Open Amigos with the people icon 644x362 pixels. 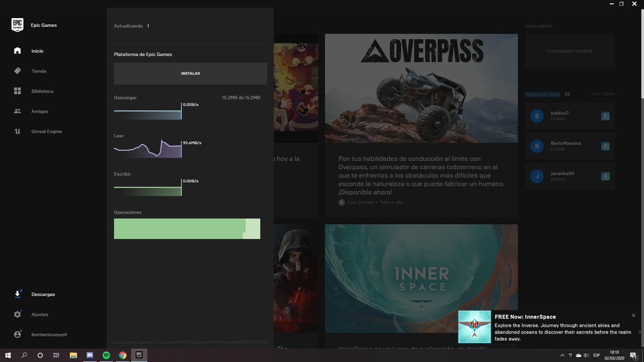point(17,111)
